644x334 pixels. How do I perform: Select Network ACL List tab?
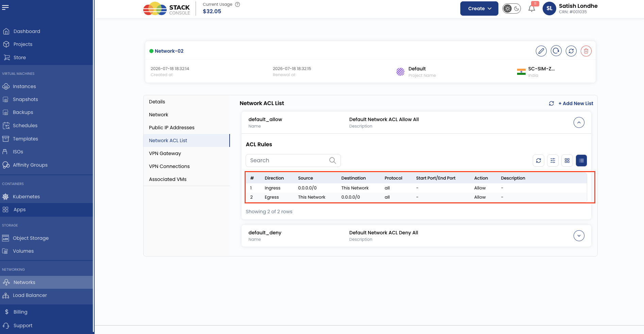(x=186, y=140)
